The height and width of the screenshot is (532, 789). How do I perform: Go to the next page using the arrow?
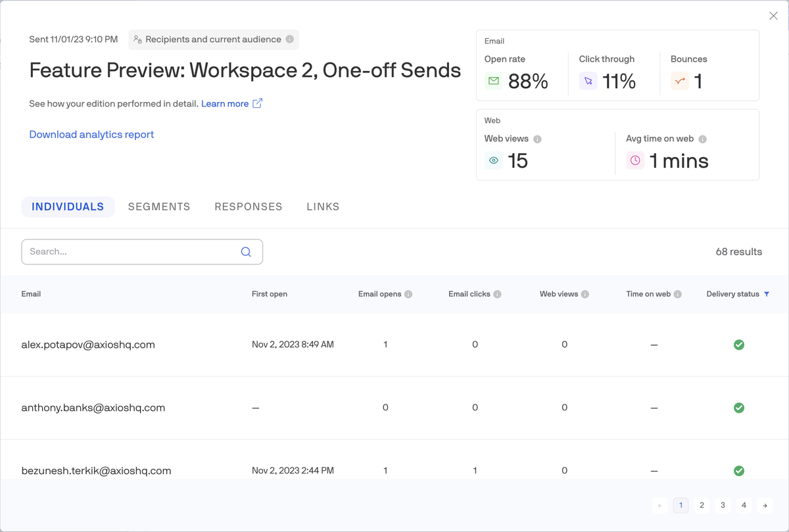coord(765,505)
